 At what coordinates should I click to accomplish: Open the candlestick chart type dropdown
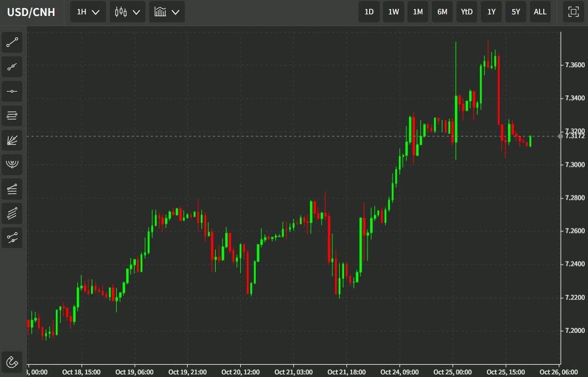pos(127,12)
